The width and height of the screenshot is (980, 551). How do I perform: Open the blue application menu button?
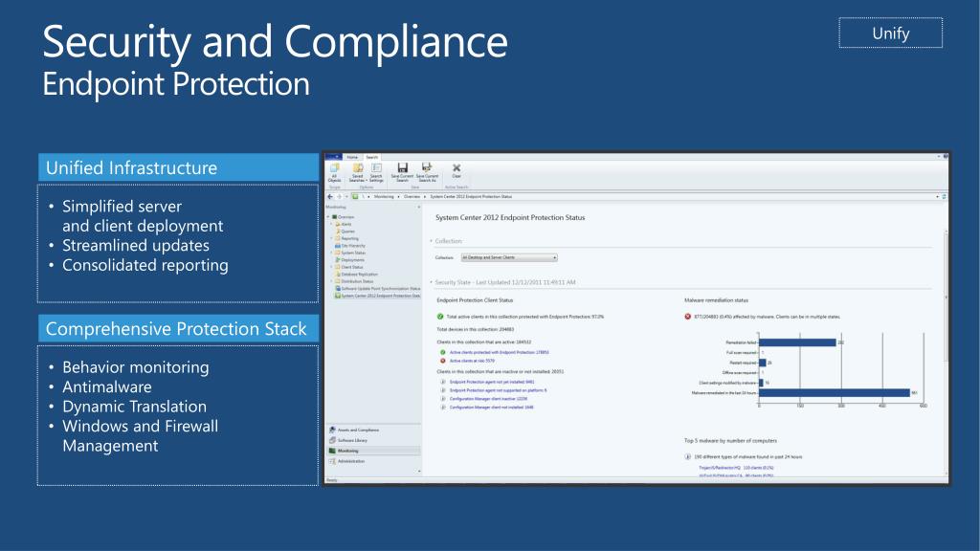[333, 158]
